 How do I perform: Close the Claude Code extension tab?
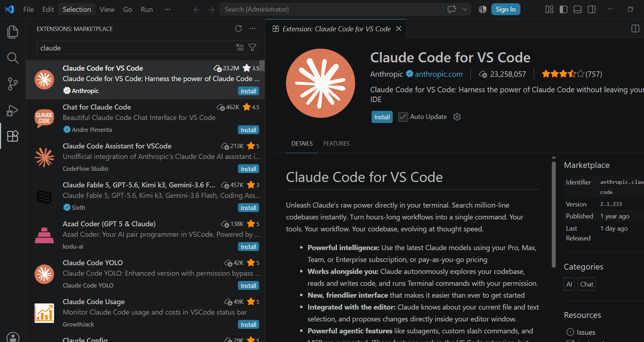point(399,28)
